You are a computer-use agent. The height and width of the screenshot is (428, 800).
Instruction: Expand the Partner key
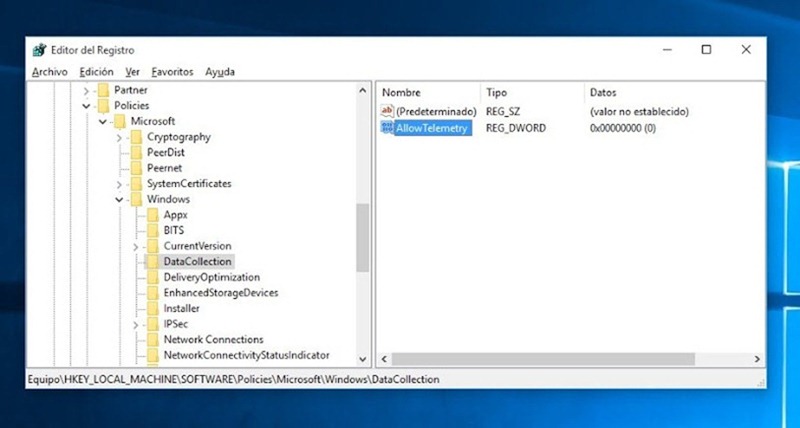tap(86, 90)
